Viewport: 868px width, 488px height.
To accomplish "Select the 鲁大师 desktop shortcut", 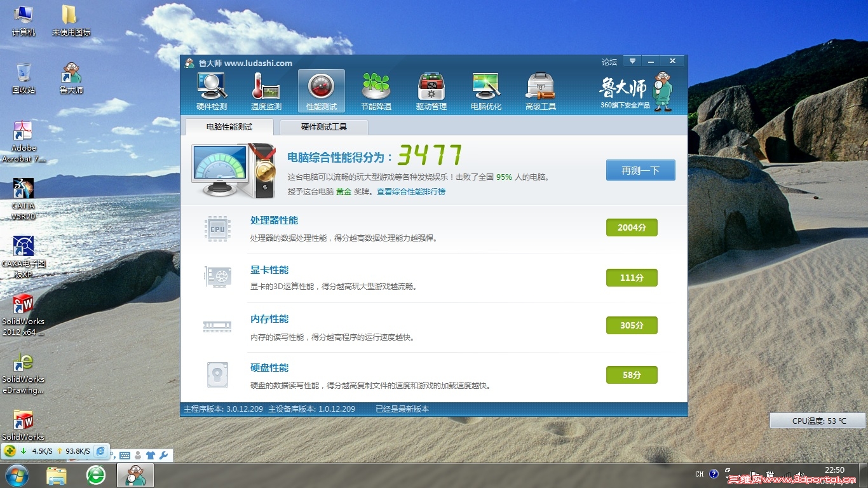I will pos(71,79).
